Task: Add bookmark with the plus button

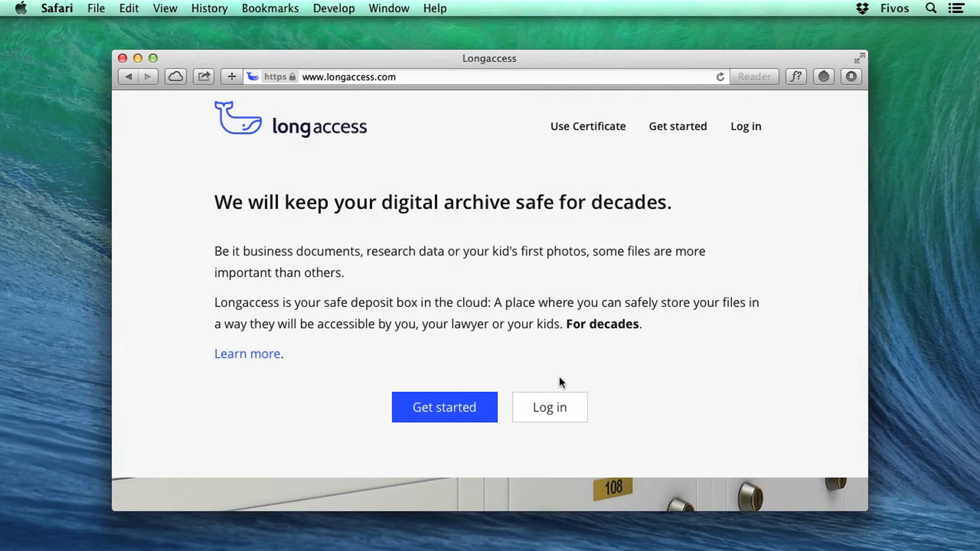Action: tap(232, 77)
